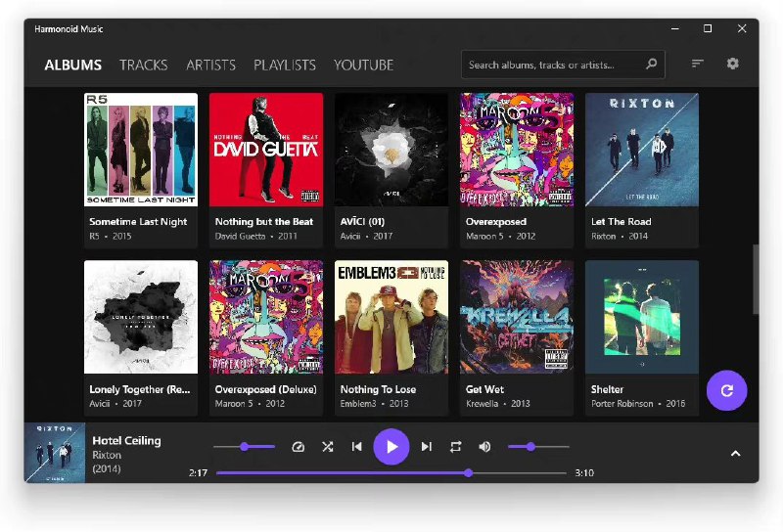Switch to the YOUTUBE tab
Image resolution: width=783 pixels, height=532 pixels.
point(363,65)
